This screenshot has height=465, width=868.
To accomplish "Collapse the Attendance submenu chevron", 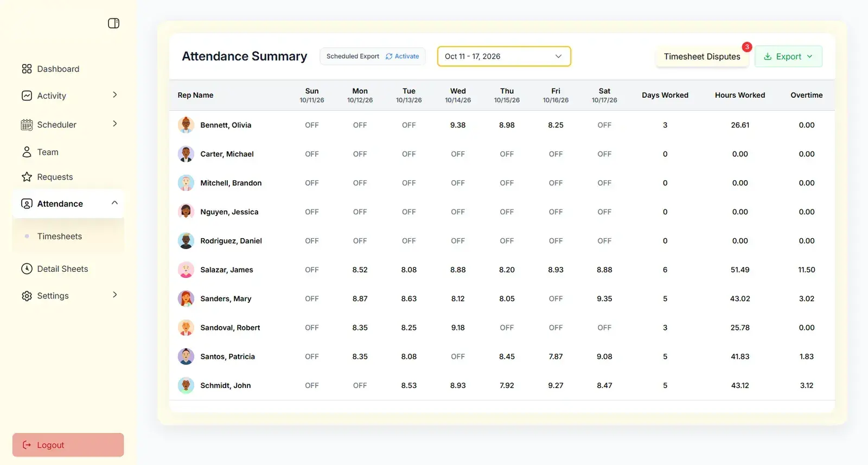I will [x=114, y=203].
